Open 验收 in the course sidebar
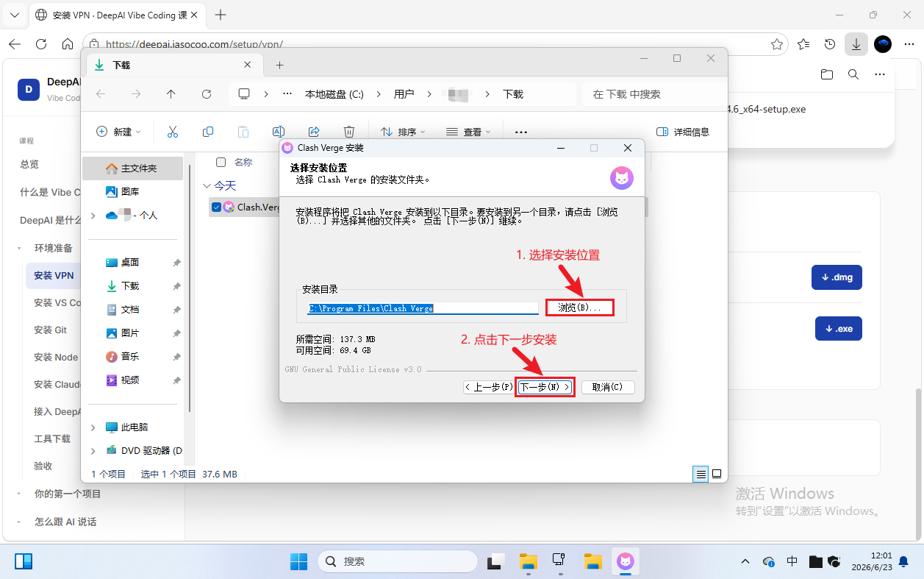This screenshot has height=579, width=924. point(43,466)
